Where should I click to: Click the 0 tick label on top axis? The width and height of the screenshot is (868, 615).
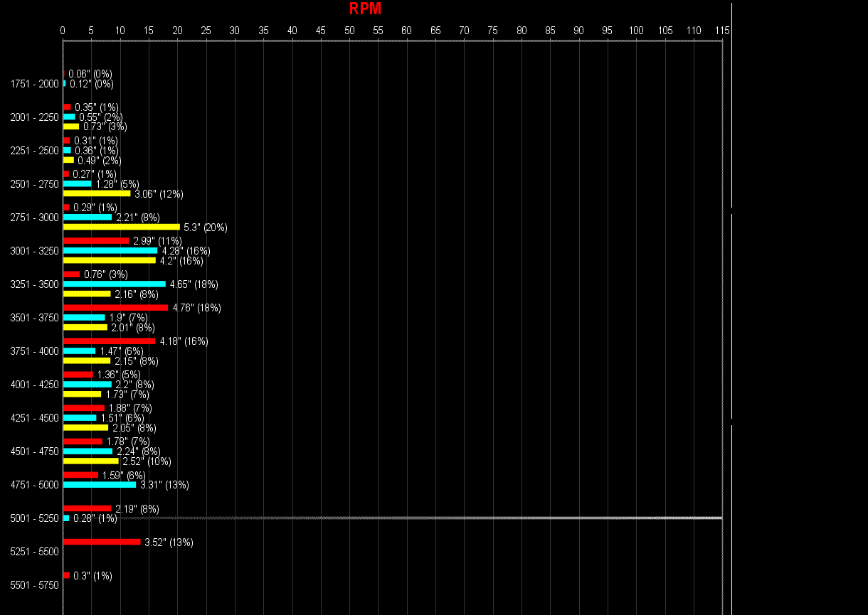[63, 31]
